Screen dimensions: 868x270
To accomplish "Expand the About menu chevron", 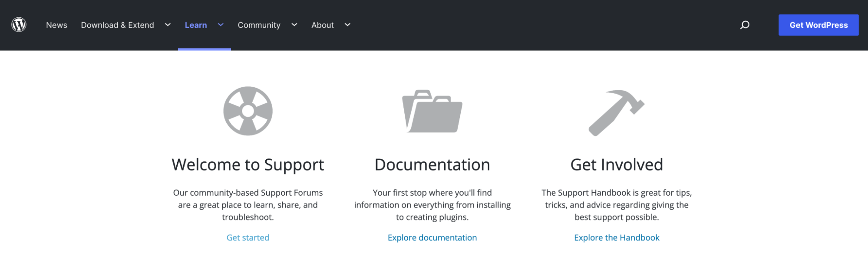I will click(347, 25).
